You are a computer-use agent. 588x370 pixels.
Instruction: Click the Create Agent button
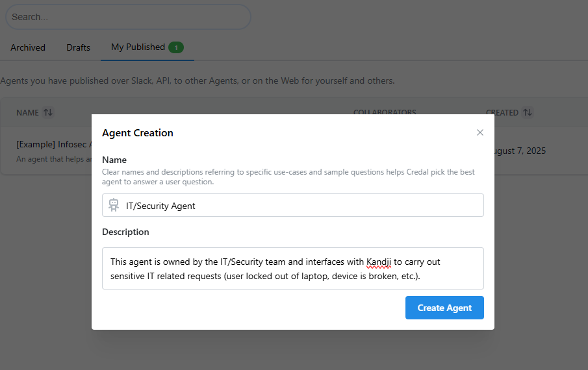(x=444, y=308)
